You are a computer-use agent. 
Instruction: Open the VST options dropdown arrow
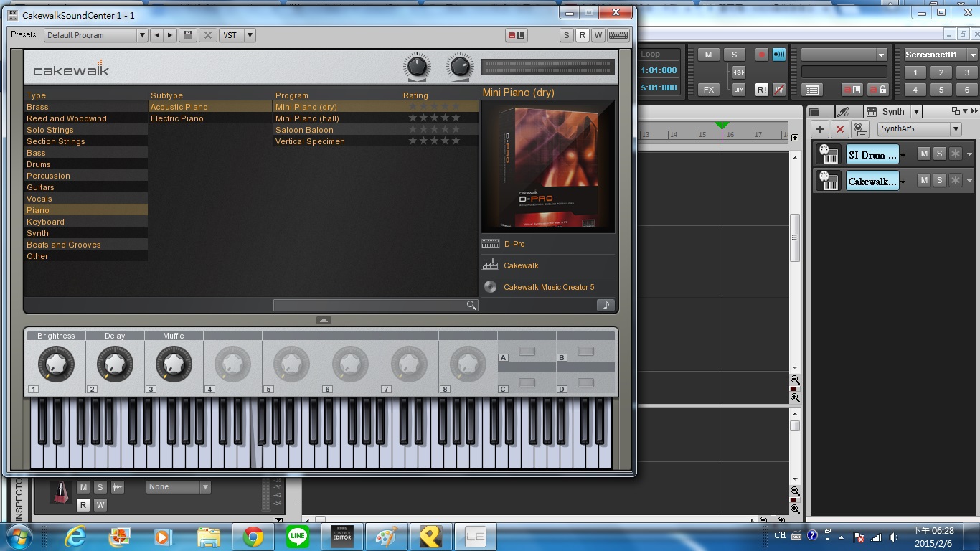[x=250, y=35]
